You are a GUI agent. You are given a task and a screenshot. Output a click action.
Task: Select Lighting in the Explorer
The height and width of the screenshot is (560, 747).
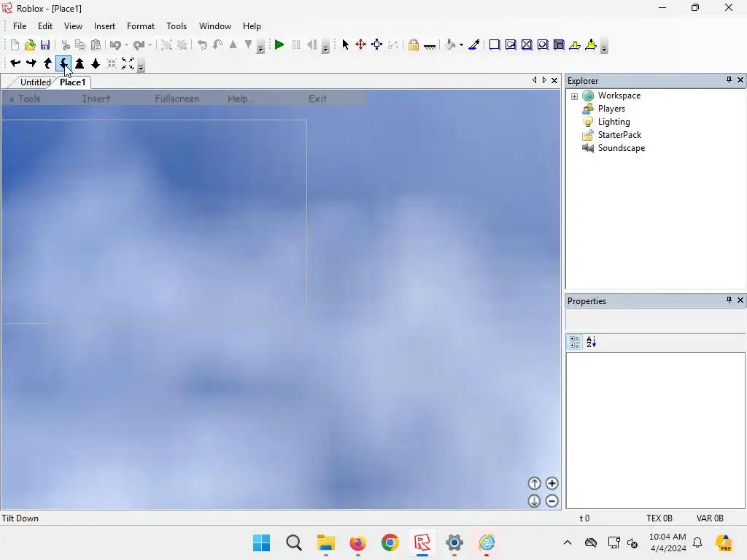pyautogui.click(x=614, y=122)
